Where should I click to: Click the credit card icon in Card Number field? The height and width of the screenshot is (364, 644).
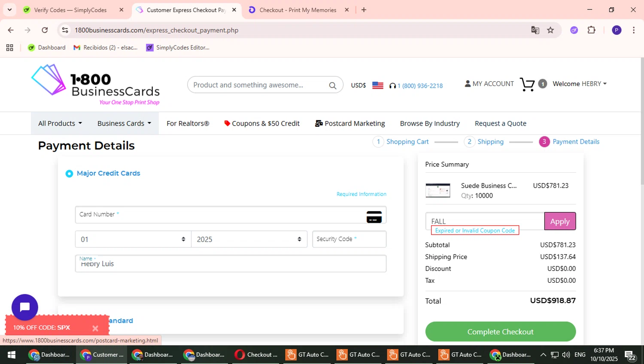tap(374, 217)
